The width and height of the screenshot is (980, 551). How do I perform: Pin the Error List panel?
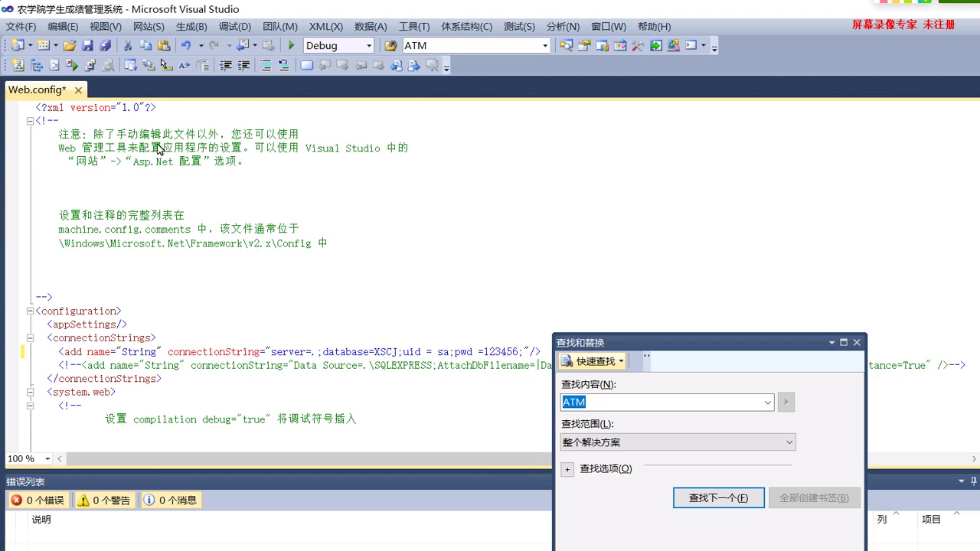[x=974, y=481]
